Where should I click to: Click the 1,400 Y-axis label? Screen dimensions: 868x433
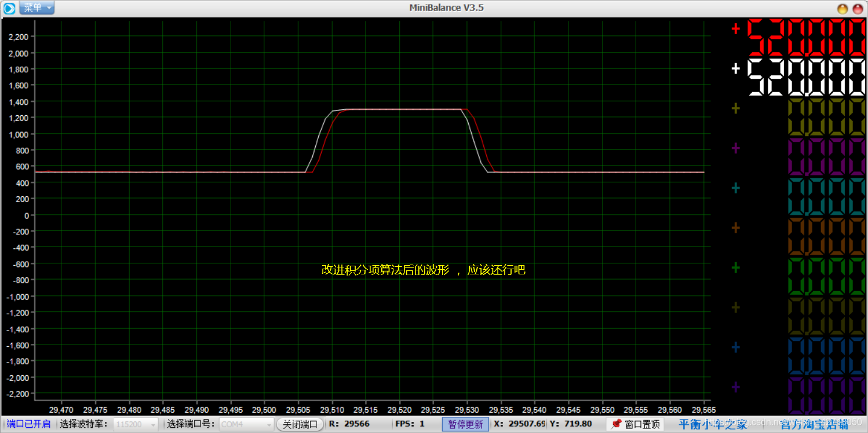[x=19, y=102]
